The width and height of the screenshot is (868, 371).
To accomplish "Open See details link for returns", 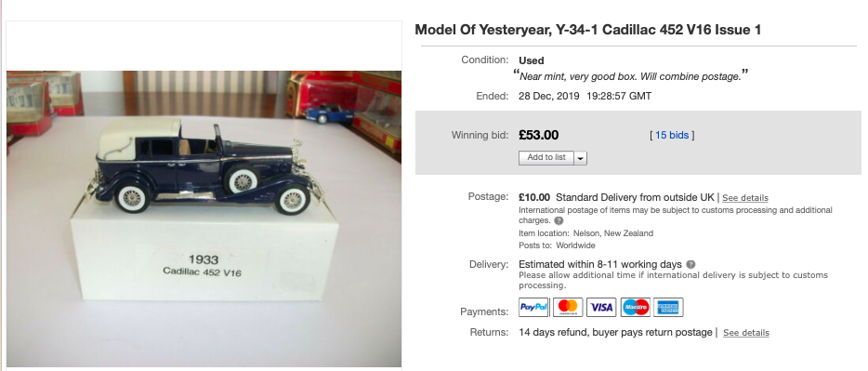I will [745, 333].
